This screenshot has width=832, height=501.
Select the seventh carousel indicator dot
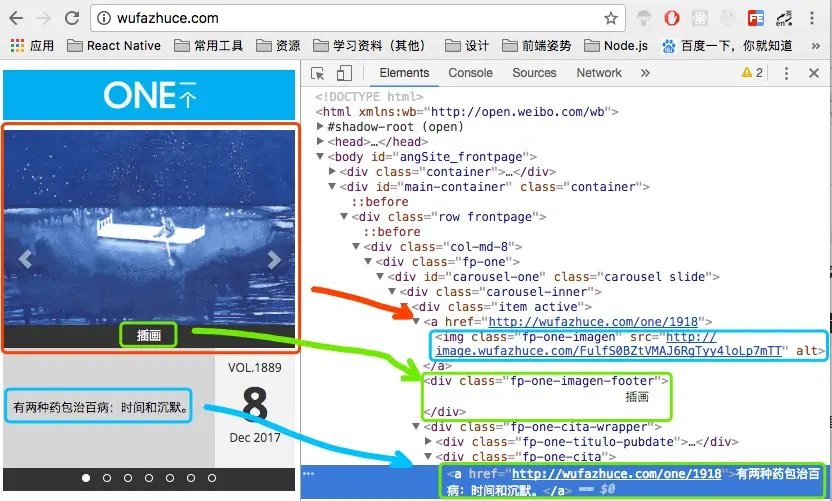pyautogui.click(x=212, y=478)
